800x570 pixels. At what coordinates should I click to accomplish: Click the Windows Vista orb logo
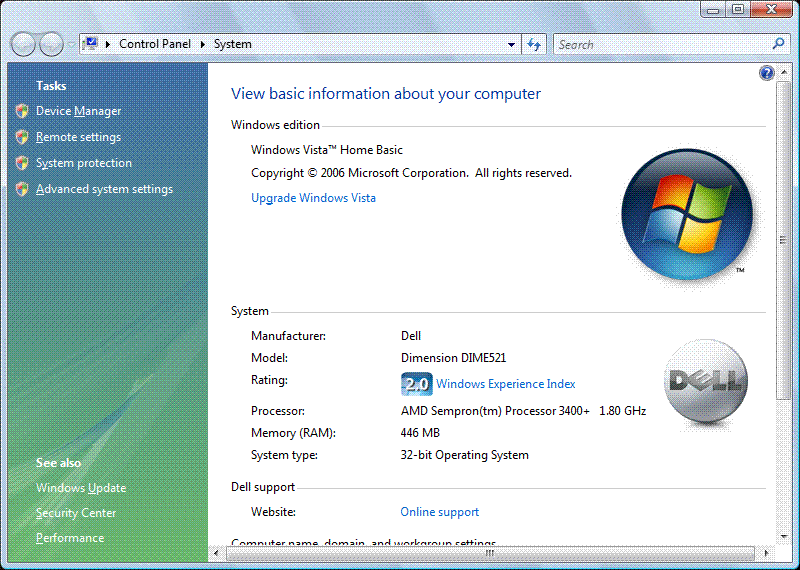tap(687, 214)
